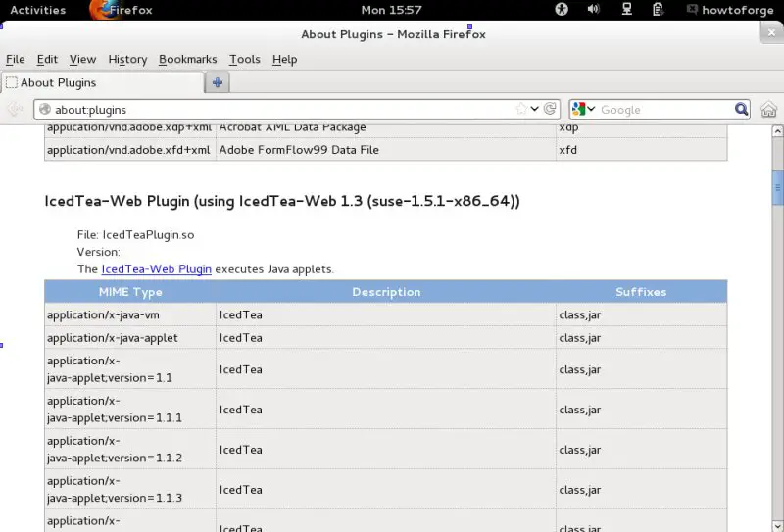Click IcedTea description in x-java-vm row

click(240, 315)
